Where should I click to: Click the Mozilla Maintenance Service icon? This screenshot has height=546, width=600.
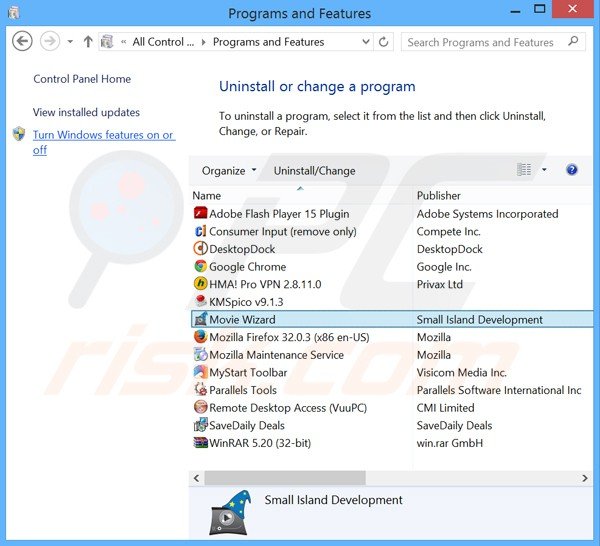click(x=201, y=354)
